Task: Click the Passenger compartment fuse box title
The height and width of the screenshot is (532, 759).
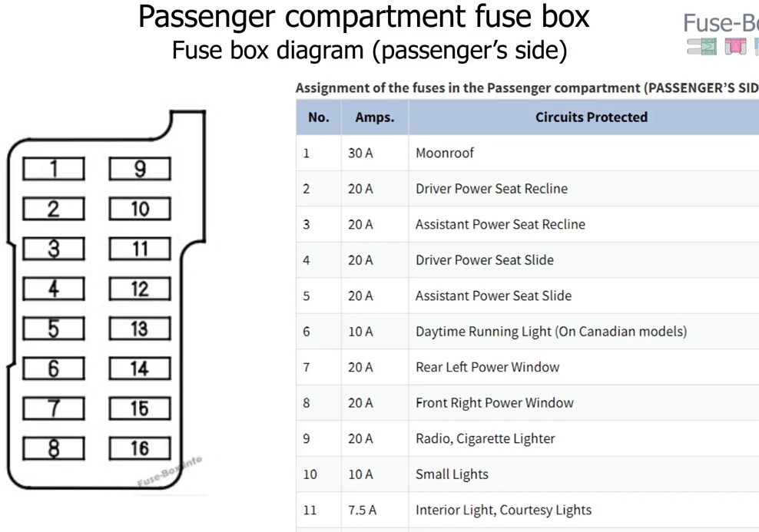Action: click(x=364, y=18)
